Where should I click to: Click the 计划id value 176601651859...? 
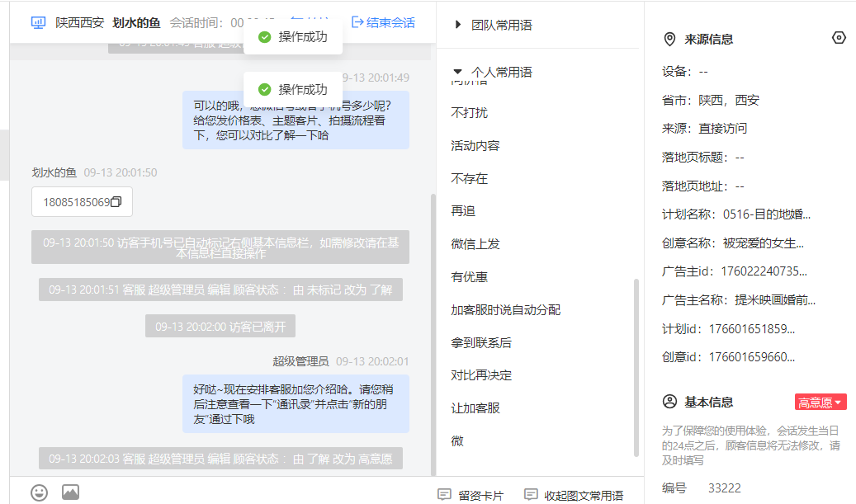click(752, 329)
